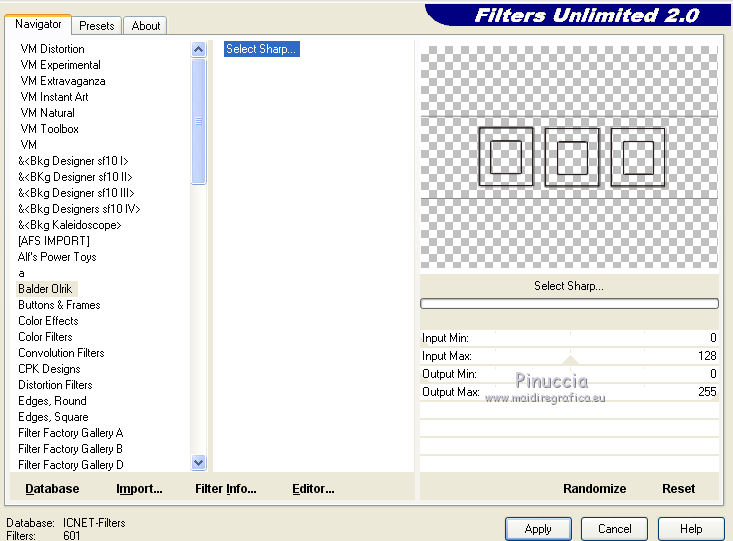Image resolution: width=733 pixels, height=541 pixels.
Task: Select VM Toolbox category
Action: [x=49, y=129]
